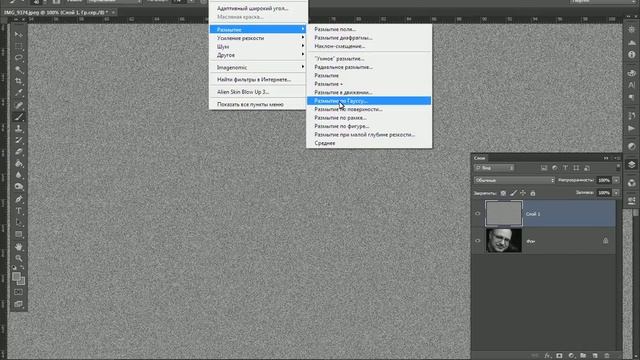The width and height of the screenshot is (640, 360).
Task: Toggle Quick Mask mode icon
Action: tap(18, 292)
